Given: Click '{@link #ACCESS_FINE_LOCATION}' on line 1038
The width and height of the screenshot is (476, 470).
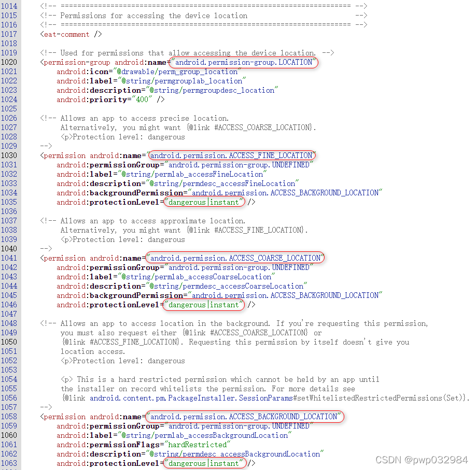Looking at the screenshot, I should coord(245,230).
